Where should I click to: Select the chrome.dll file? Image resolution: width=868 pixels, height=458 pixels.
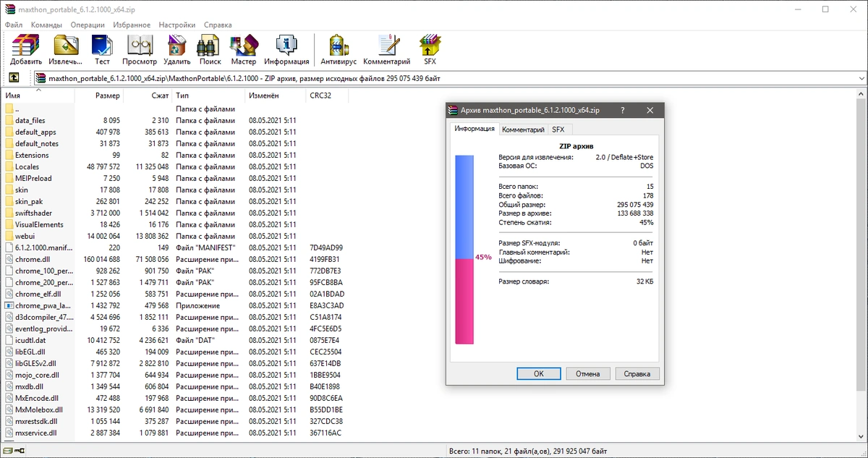coord(33,259)
